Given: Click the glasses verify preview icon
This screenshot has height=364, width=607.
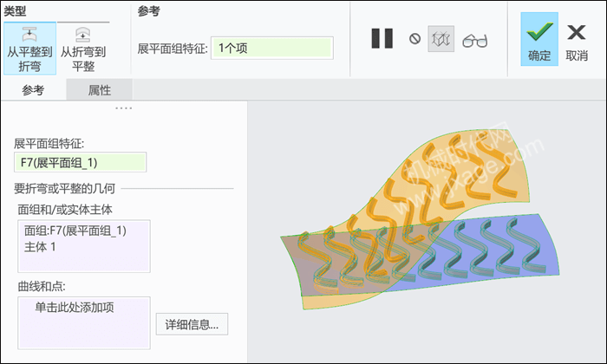Looking at the screenshot, I should (x=474, y=40).
